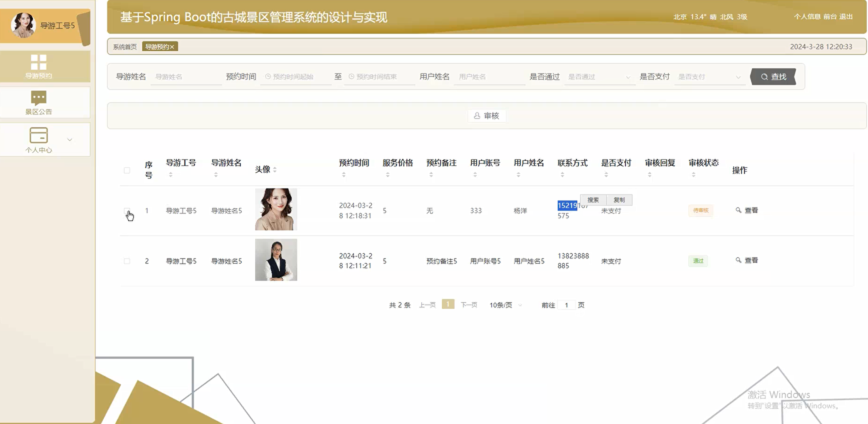The width and height of the screenshot is (868, 424).
Task: Sort by the 服务价格 column arrows
Action: (x=388, y=174)
